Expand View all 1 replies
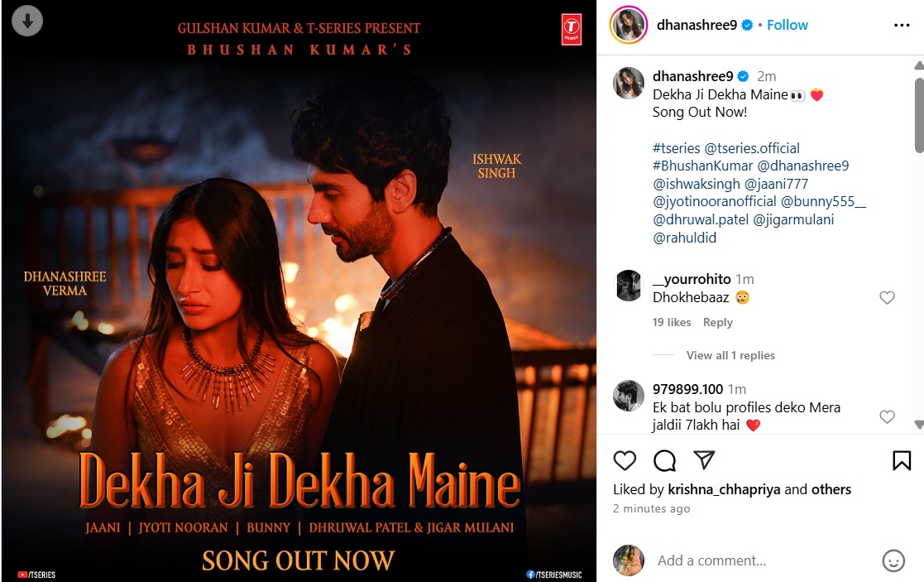Image resolution: width=924 pixels, height=582 pixels. [730, 355]
